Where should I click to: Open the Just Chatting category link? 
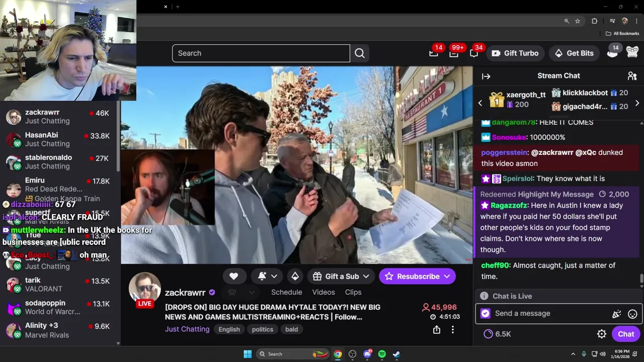click(187, 329)
